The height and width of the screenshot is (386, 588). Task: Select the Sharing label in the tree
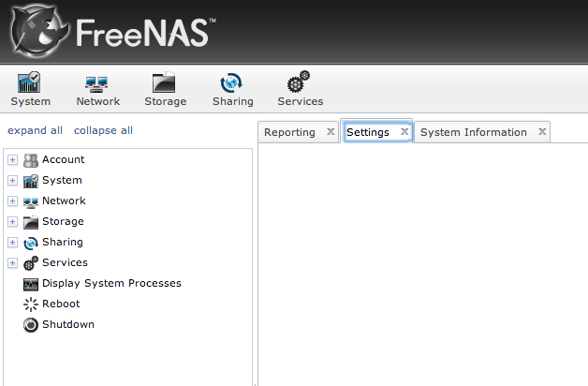point(62,243)
